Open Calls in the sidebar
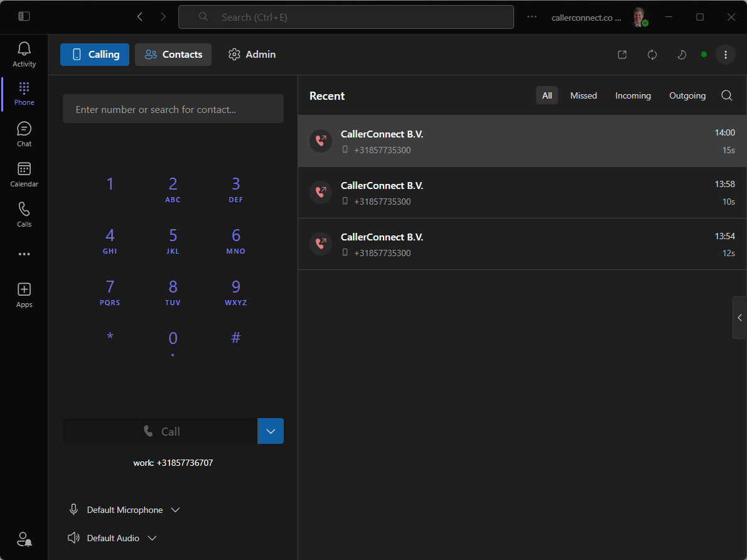The height and width of the screenshot is (560, 747). pos(24,215)
